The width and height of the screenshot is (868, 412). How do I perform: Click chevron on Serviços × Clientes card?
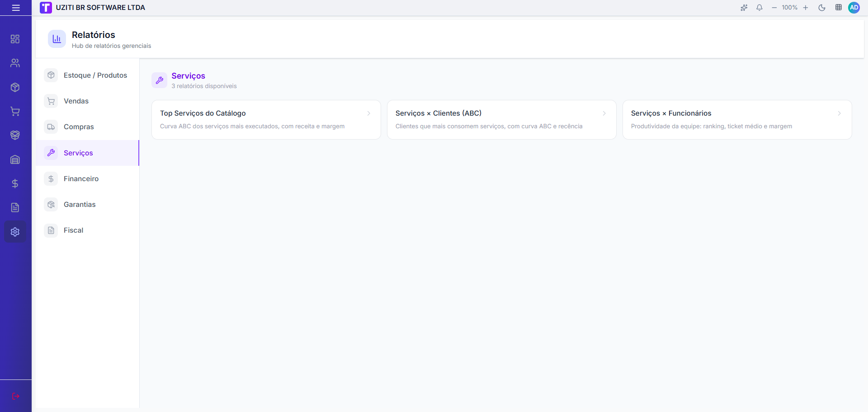[604, 113]
